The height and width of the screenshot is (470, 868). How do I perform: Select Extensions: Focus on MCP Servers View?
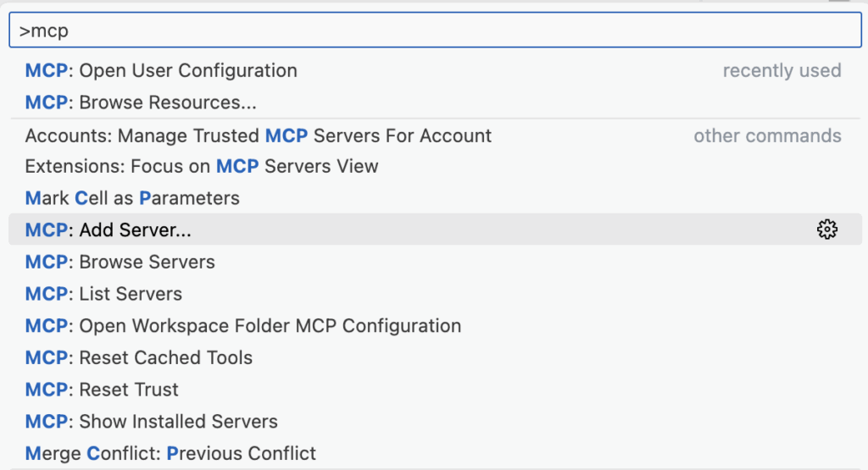(202, 167)
